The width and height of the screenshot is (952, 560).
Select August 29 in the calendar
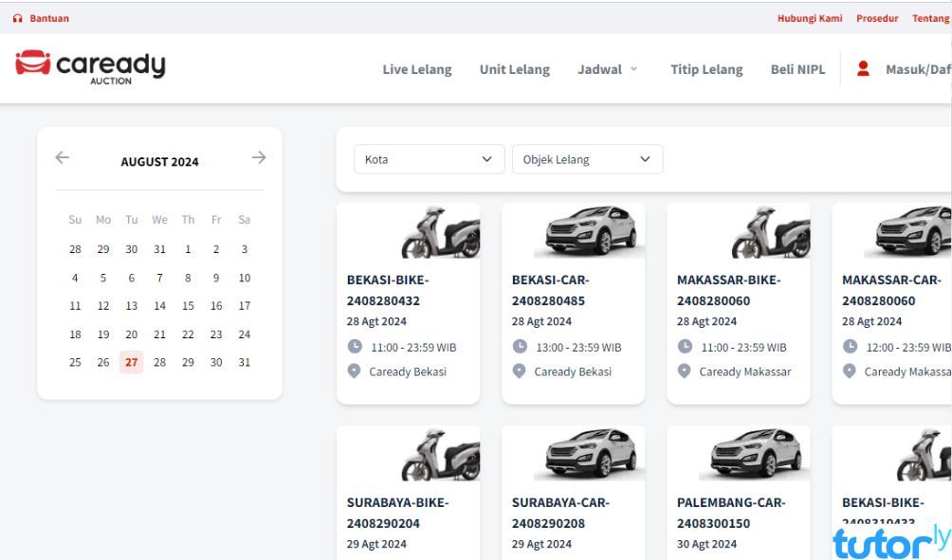188,362
